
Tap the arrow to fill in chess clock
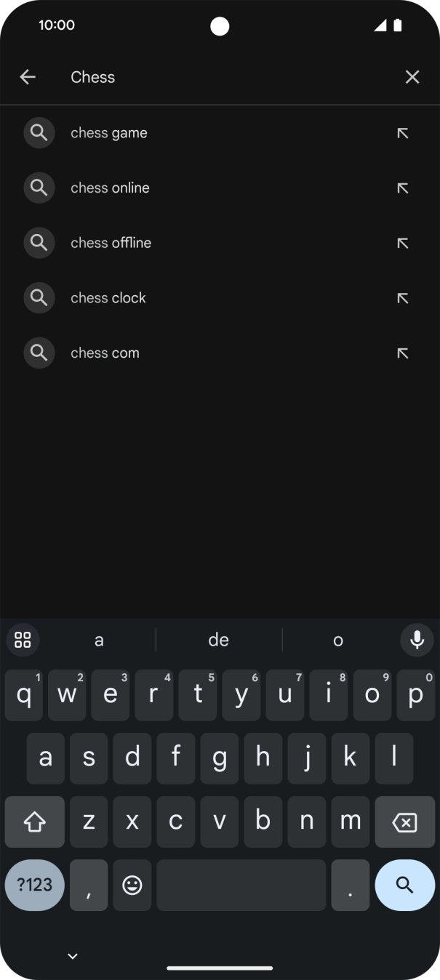(402, 297)
